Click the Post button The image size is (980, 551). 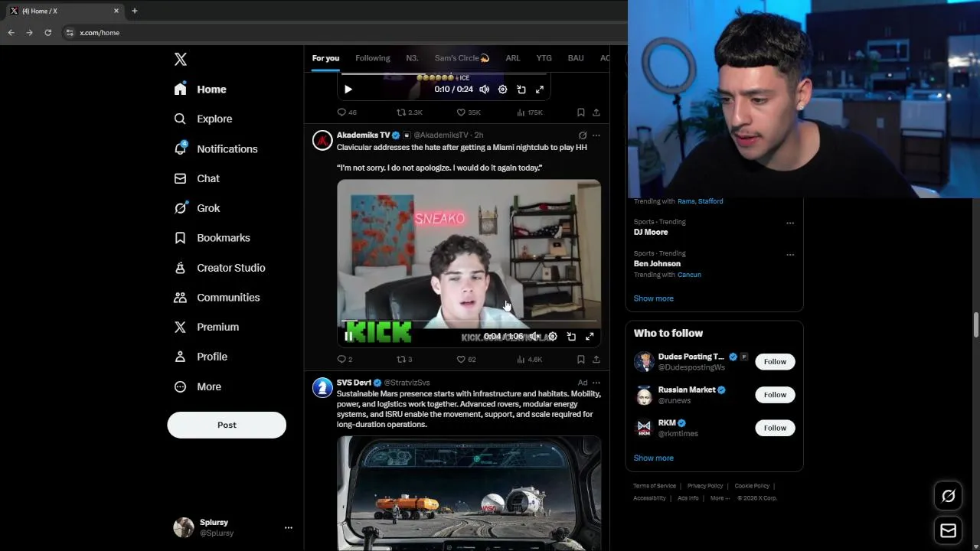point(227,425)
